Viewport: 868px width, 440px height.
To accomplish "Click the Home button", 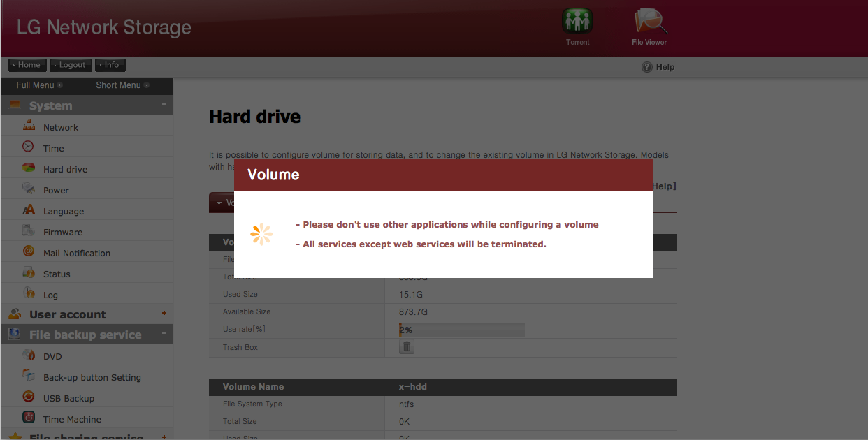I will click(27, 65).
